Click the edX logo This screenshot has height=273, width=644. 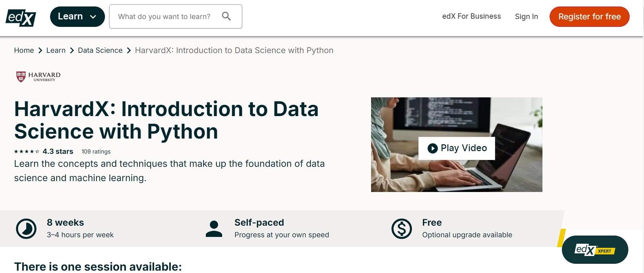coord(21,18)
